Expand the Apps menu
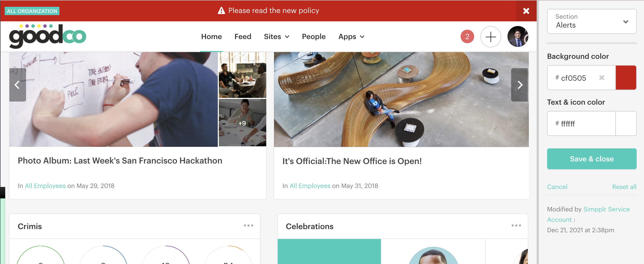 [x=351, y=37]
